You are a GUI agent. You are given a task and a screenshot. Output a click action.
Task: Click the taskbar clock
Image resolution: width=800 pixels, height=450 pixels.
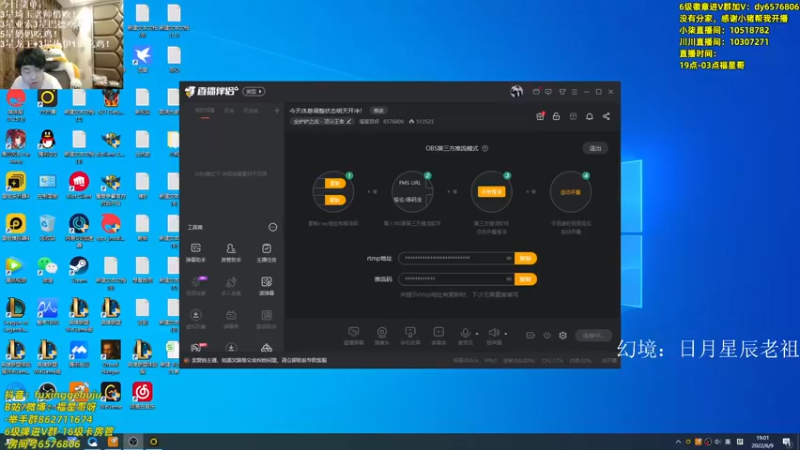(x=762, y=441)
